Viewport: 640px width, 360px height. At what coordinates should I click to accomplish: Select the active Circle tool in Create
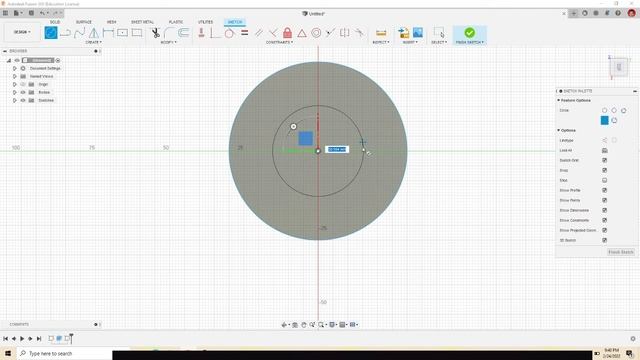point(51,33)
